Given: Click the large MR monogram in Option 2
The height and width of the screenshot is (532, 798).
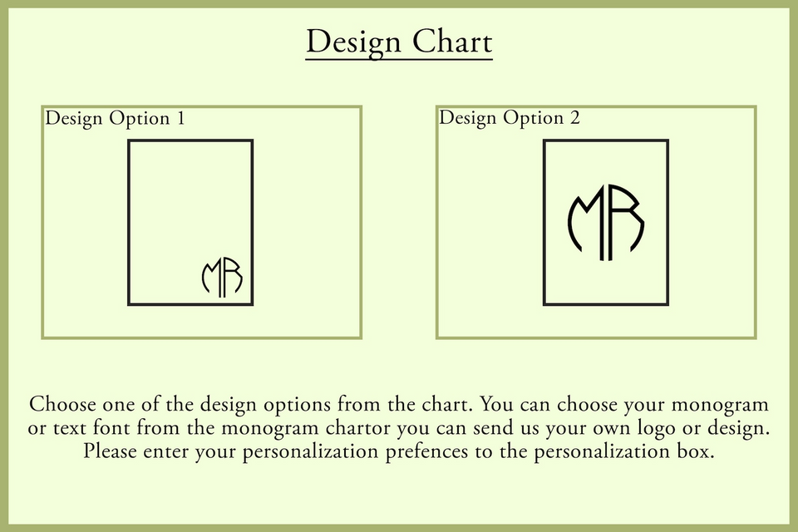Looking at the screenshot, I should pos(606,222).
